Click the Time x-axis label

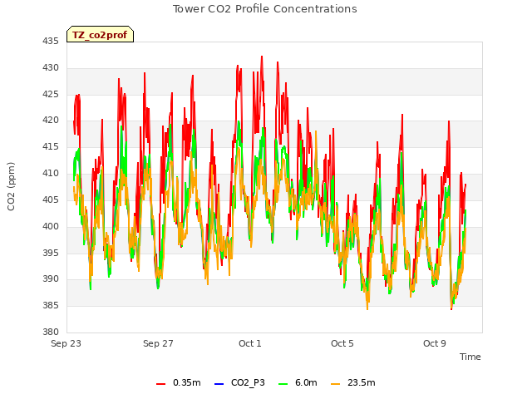470,357
